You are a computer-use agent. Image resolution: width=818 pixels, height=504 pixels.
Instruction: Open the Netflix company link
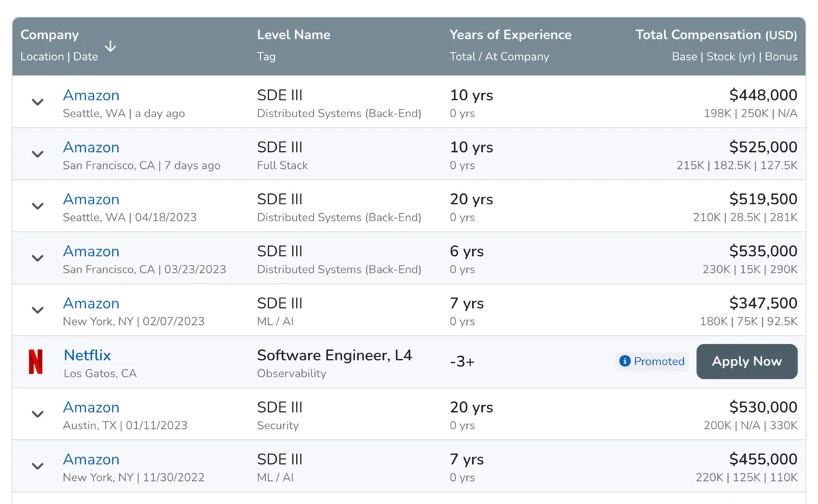(87, 356)
